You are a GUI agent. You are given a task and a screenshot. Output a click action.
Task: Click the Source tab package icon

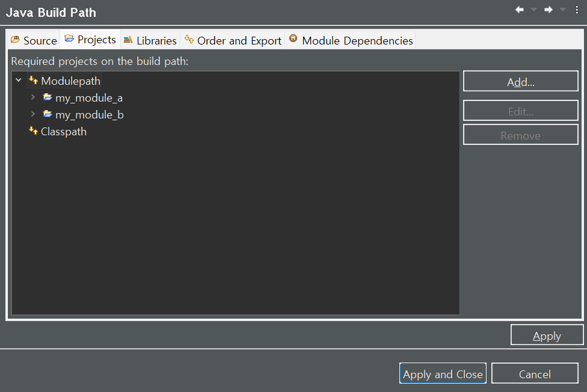(16, 39)
